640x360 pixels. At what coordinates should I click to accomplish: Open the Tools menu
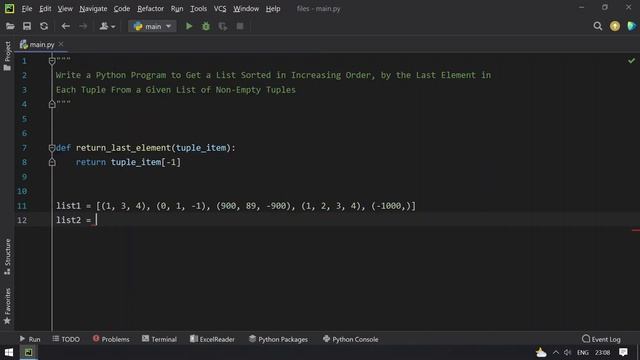click(x=198, y=9)
